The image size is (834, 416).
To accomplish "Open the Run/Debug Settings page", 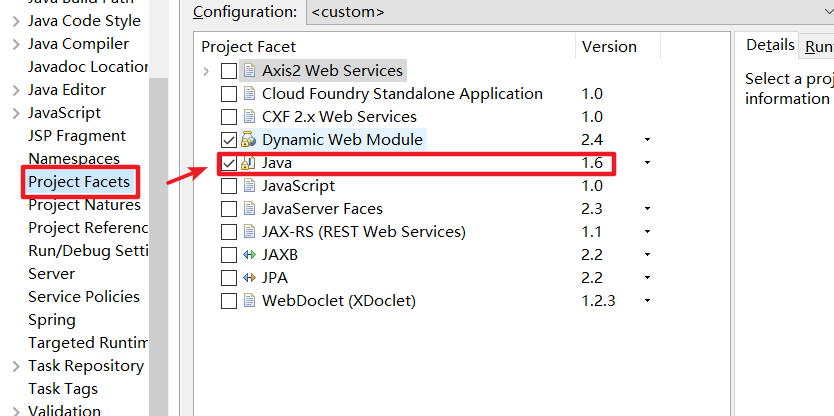I will [x=88, y=251].
